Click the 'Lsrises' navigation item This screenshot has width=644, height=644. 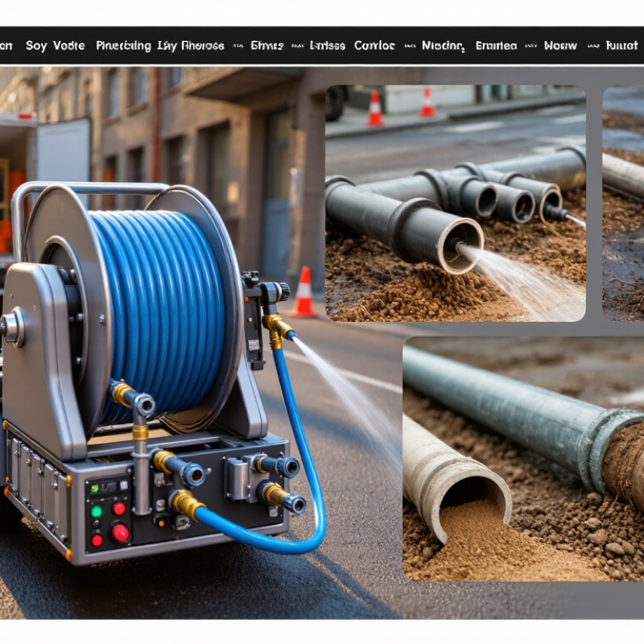[x=328, y=46]
